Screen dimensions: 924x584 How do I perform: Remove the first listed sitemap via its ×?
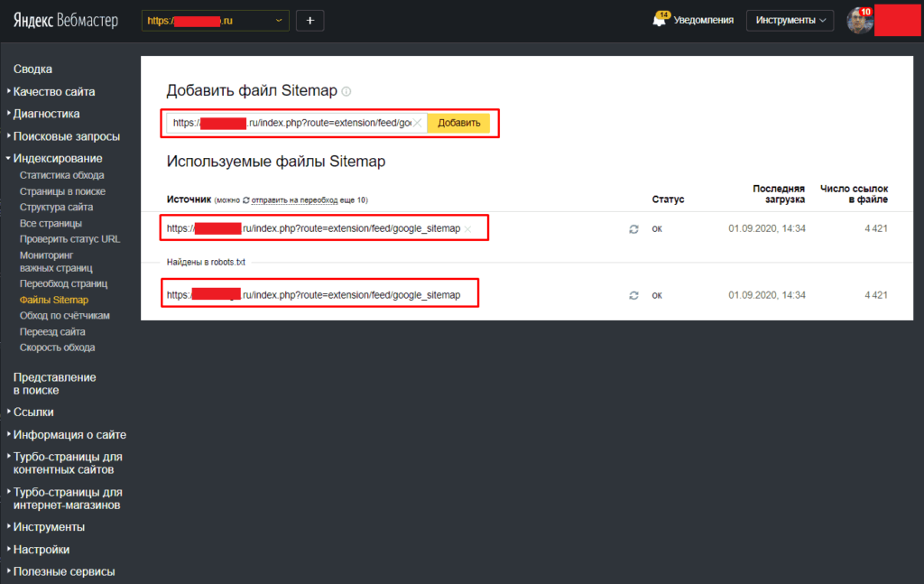click(x=467, y=228)
